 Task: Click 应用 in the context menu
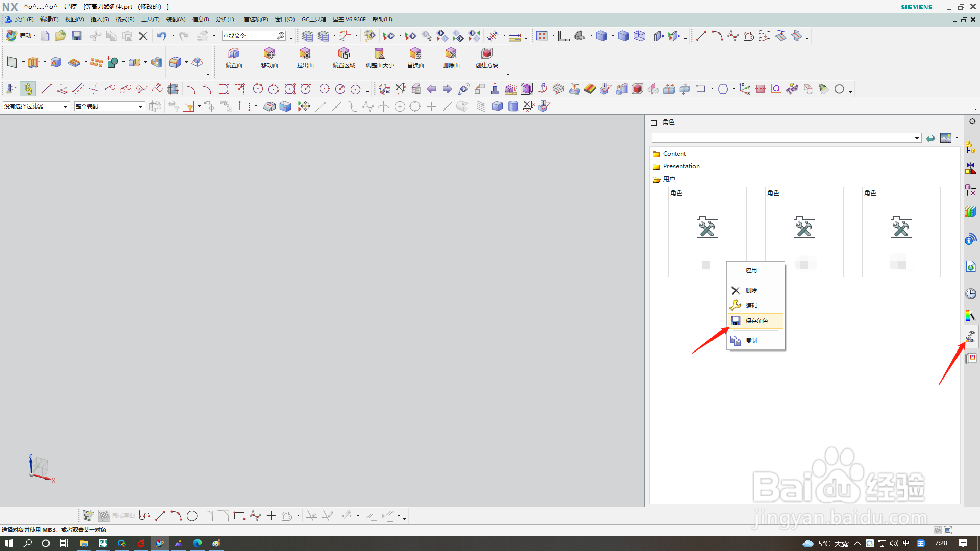point(751,270)
